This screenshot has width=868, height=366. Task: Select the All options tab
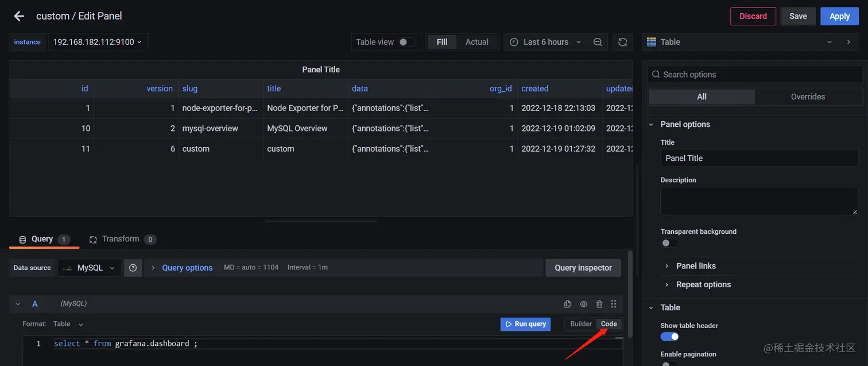click(702, 97)
